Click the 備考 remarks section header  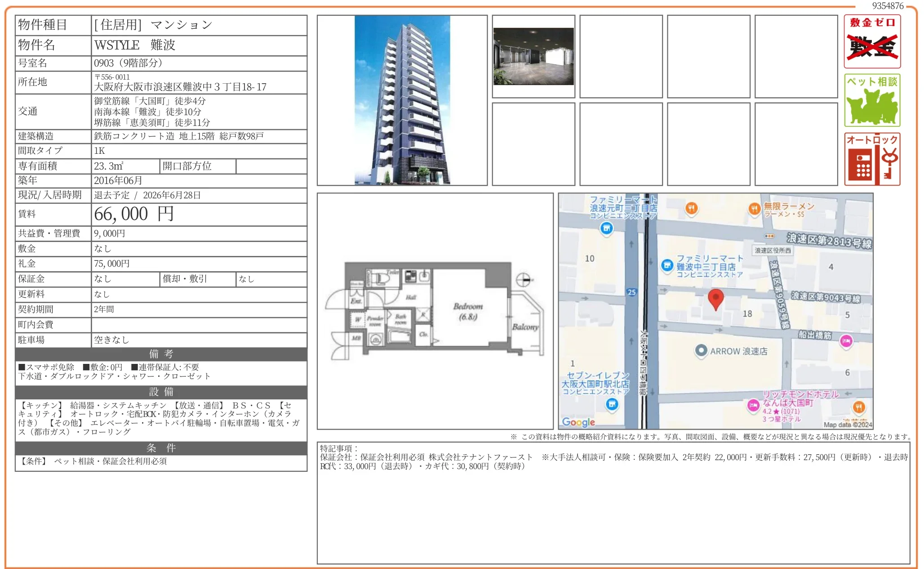(x=160, y=354)
